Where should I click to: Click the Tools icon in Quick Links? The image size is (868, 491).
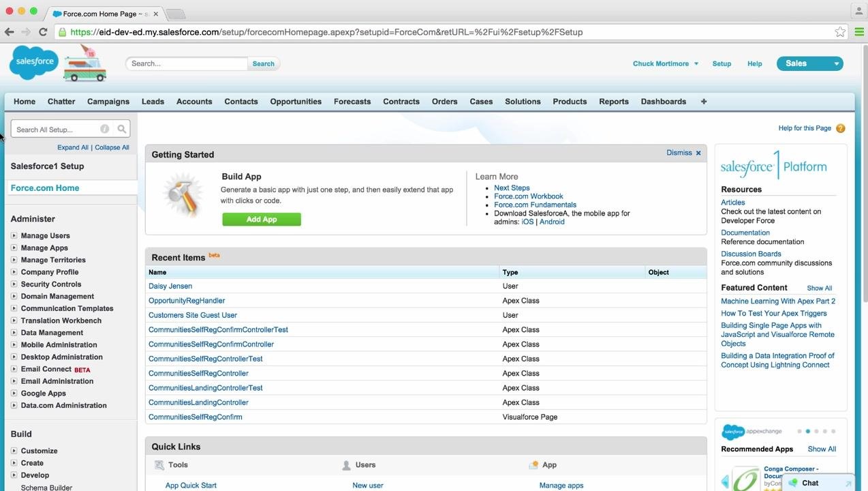click(x=159, y=465)
